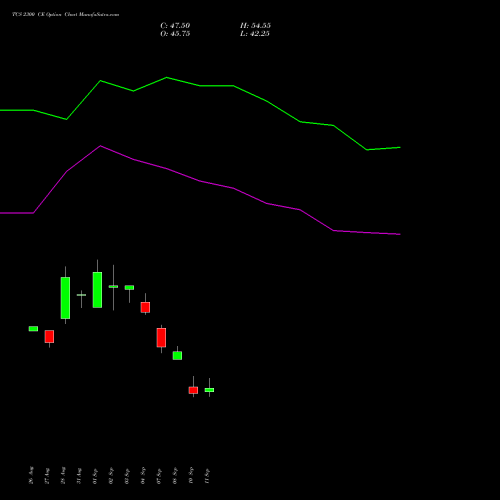Click the chart title text 'TCS 2300 CE Option Chart'
Image resolution: width=500 pixels, height=500 pixels.
[x=45, y=14]
